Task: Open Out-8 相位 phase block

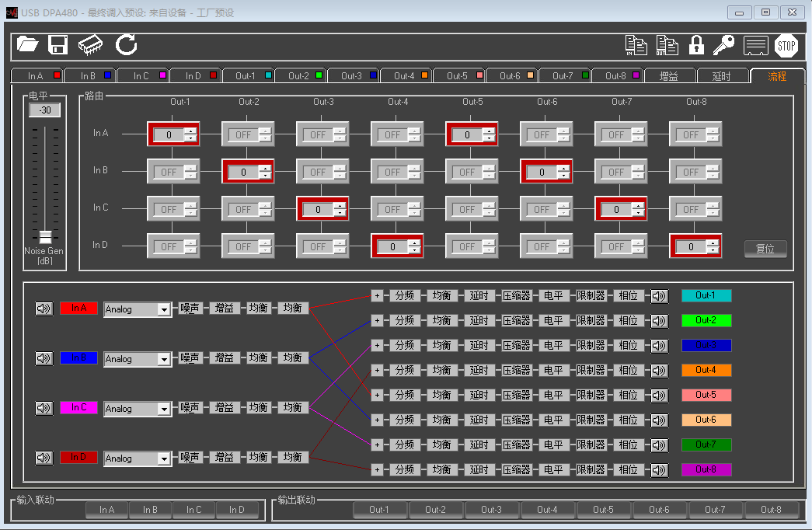Action: click(628, 470)
